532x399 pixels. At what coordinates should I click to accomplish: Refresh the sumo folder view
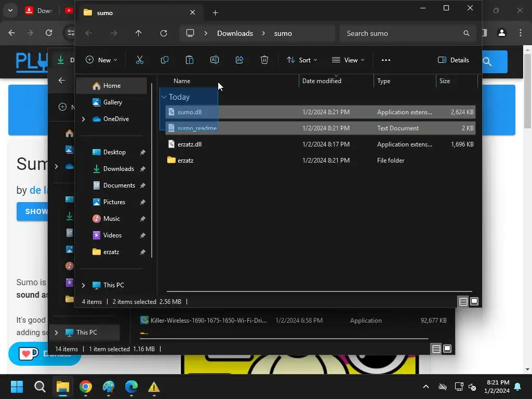click(164, 33)
